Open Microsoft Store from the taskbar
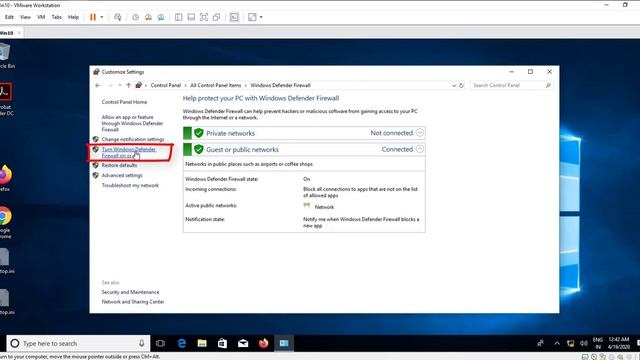Screen dimensions: 640x360 click(x=222, y=344)
